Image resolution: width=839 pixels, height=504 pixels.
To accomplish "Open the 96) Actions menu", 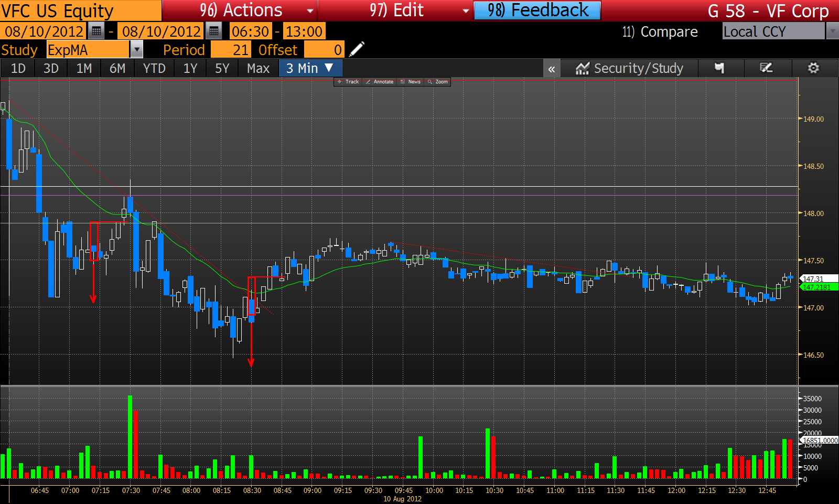I will (240, 10).
